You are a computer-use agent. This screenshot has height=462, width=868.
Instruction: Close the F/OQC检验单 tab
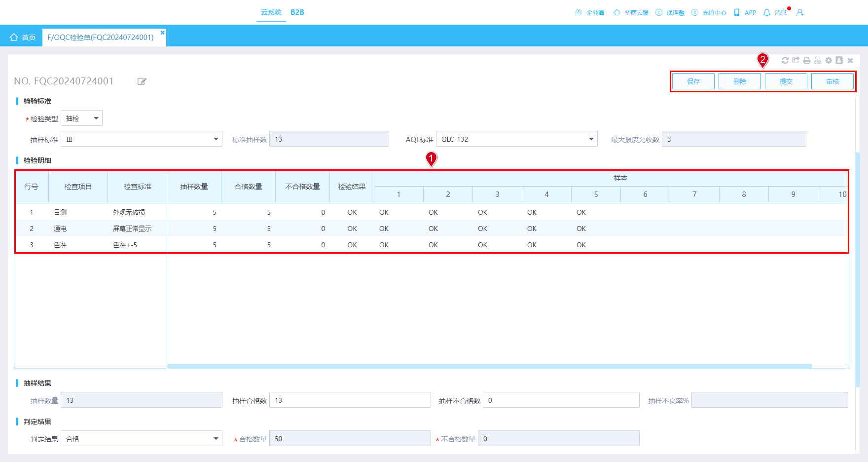[x=162, y=33]
